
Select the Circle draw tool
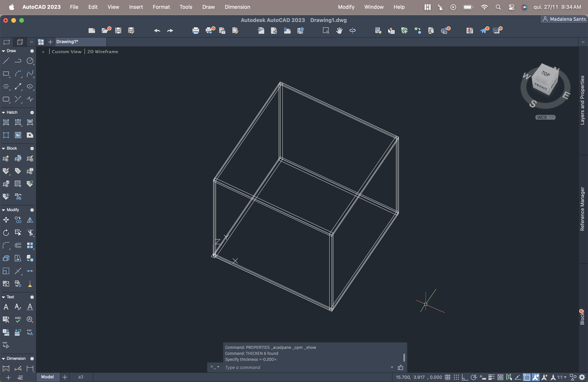[x=30, y=61]
